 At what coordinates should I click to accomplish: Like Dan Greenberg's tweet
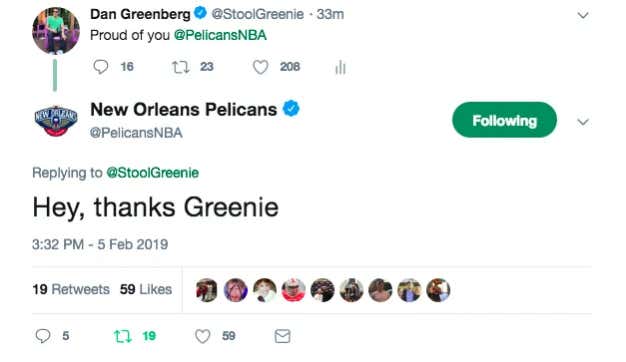tap(260, 67)
